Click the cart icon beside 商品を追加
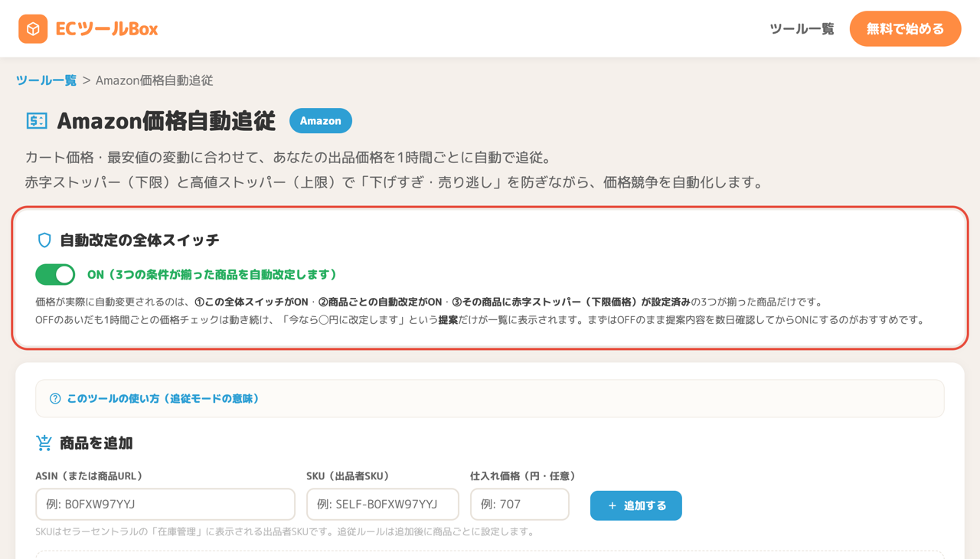Image resolution: width=980 pixels, height=559 pixels. 44,443
